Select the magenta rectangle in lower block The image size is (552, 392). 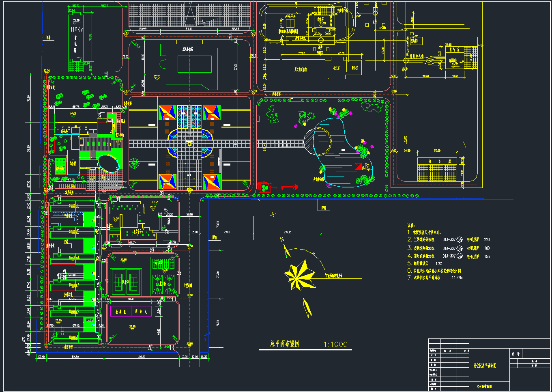click(x=131, y=311)
